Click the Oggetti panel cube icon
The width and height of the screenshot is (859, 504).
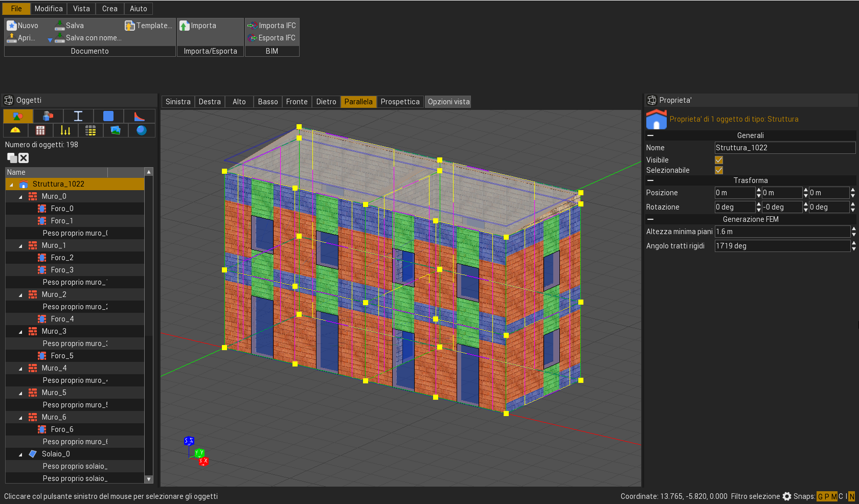pos(9,100)
